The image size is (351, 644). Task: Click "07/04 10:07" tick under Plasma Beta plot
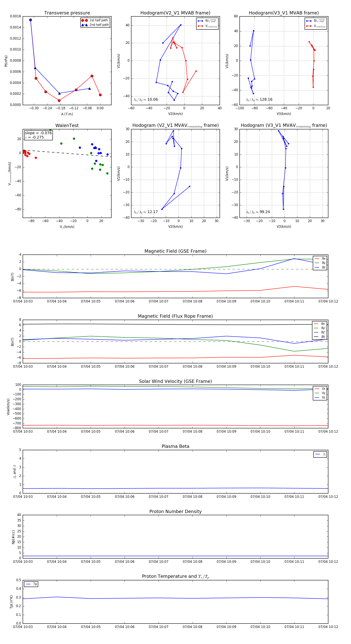[x=158, y=496]
